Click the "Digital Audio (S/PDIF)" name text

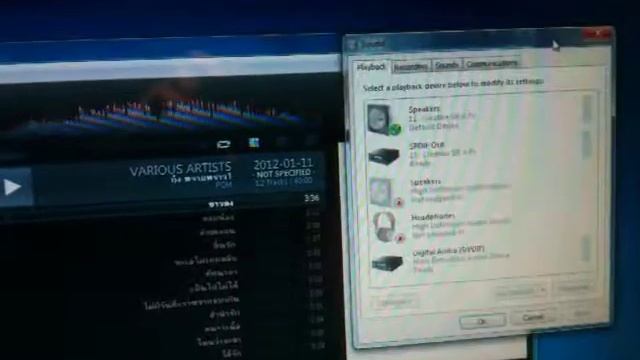pos(449,251)
